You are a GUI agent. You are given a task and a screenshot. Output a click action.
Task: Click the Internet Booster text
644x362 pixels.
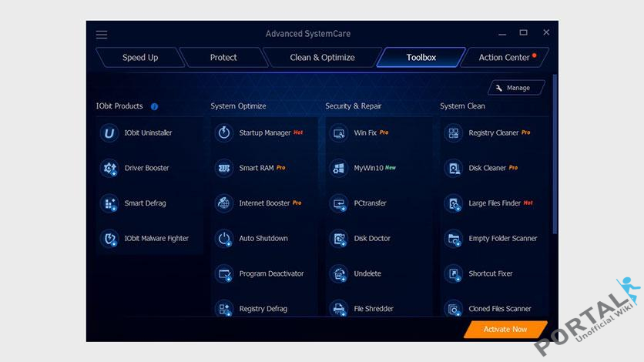(264, 203)
